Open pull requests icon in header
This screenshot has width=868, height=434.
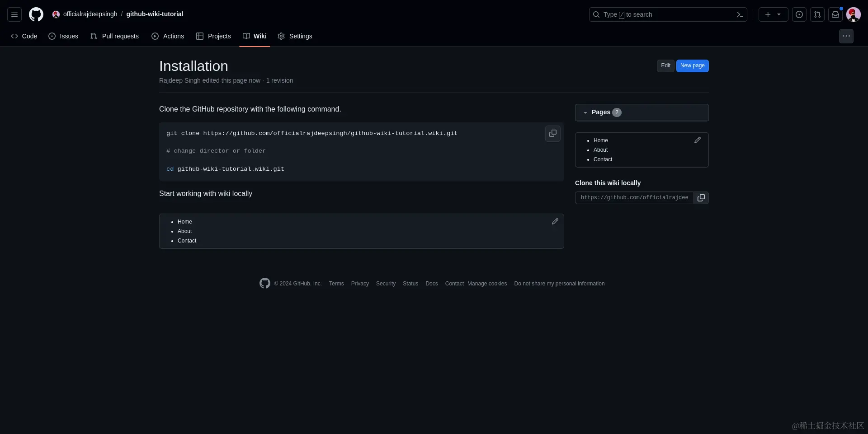point(817,14)
